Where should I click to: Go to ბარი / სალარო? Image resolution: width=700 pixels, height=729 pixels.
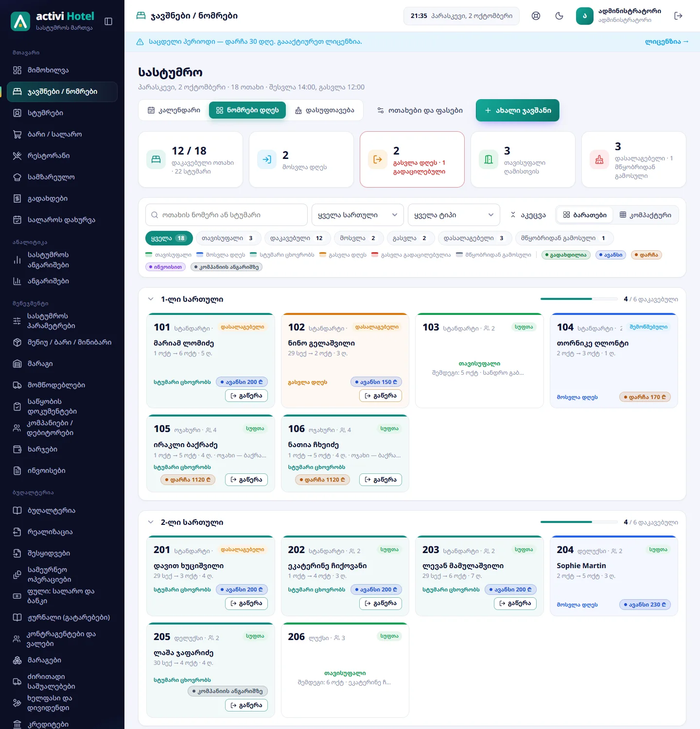[x=62, y=134]
